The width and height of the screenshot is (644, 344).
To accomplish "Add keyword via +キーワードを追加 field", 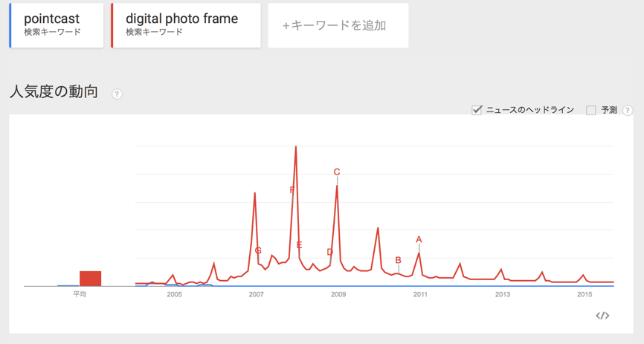I will coord(338,25).
